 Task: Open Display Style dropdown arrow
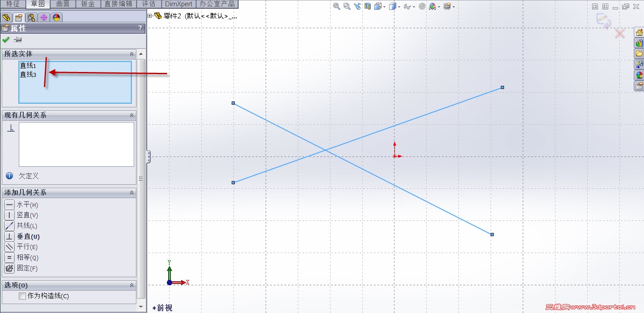click(x=398, y=7)
